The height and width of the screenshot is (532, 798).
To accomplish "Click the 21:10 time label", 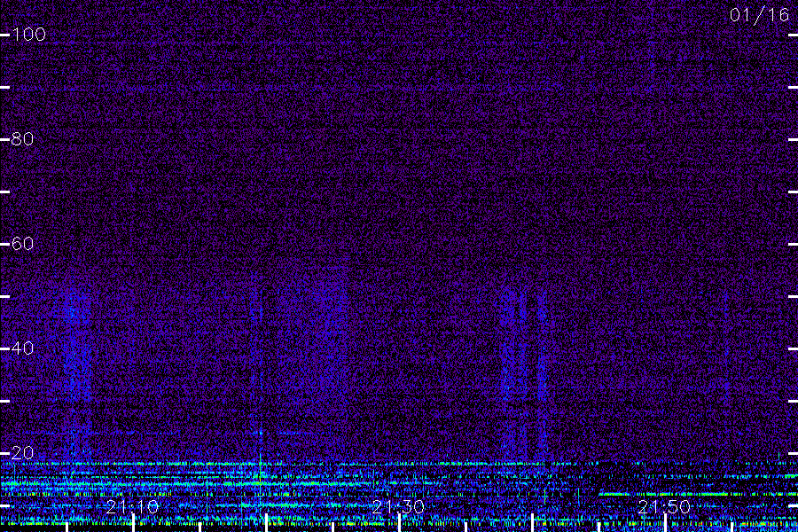I will 133,507.
